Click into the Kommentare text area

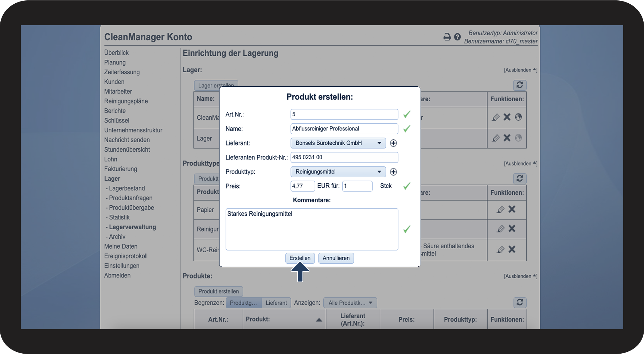pos(312,229)
